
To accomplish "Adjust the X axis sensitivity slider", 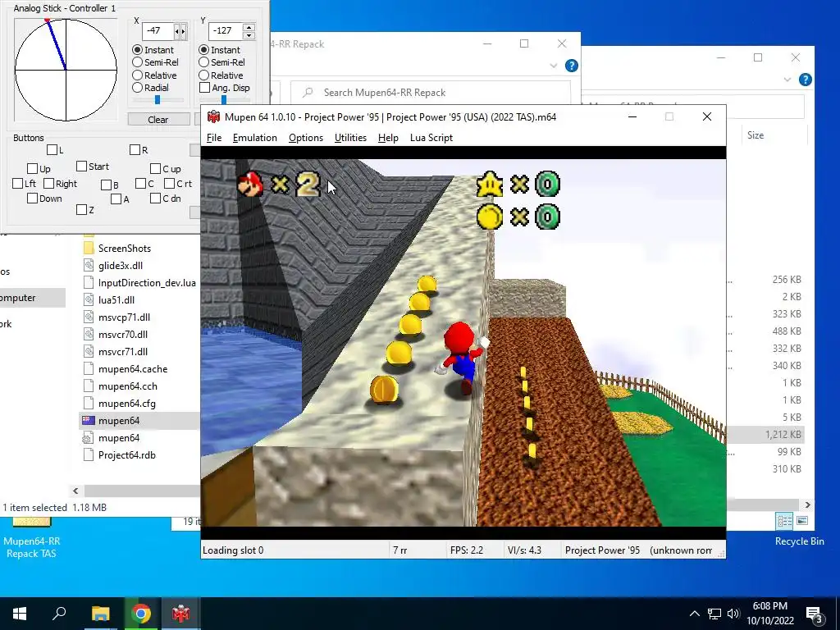I will point(157,99).
